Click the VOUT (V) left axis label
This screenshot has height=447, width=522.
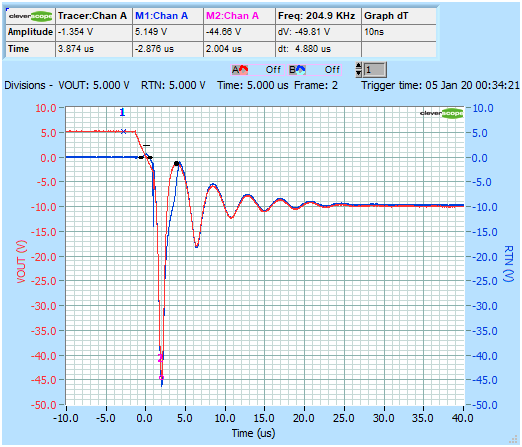tap(21, 262)
